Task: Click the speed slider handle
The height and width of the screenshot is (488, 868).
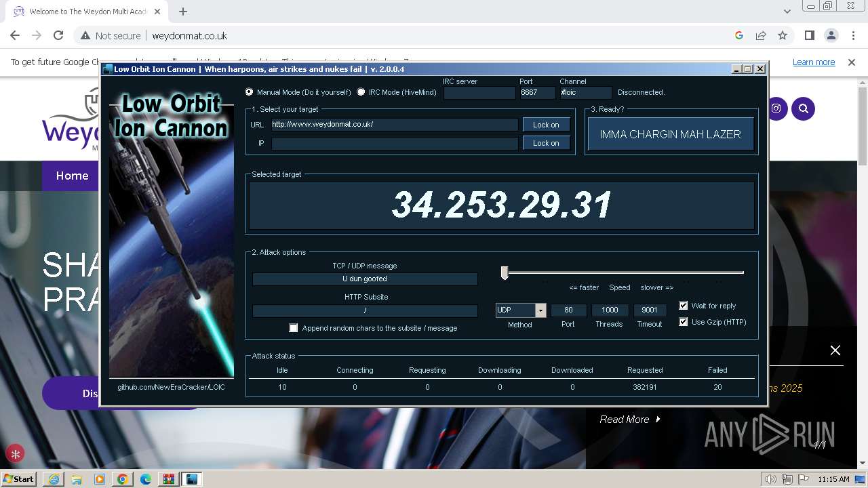Action: [505, 272]
